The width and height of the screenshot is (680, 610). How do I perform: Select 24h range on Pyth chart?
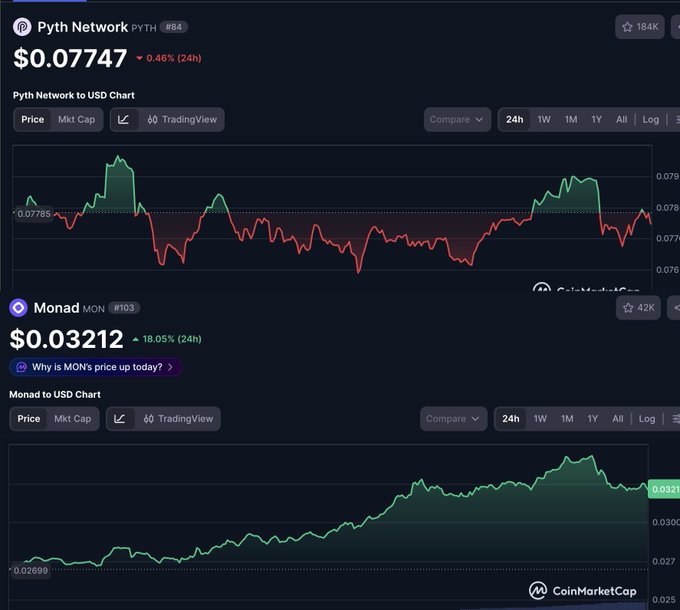click(x=514, y=120)
